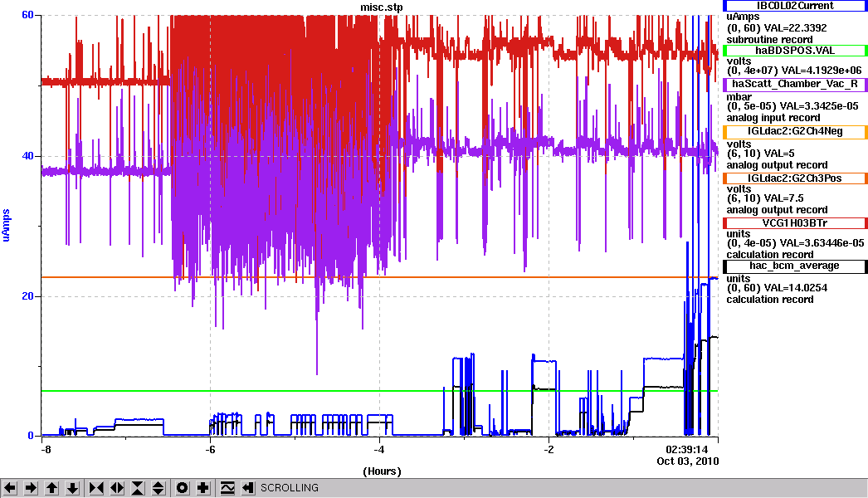Click the VAL=22.3392 reading in legend

(x=796, y=27)
